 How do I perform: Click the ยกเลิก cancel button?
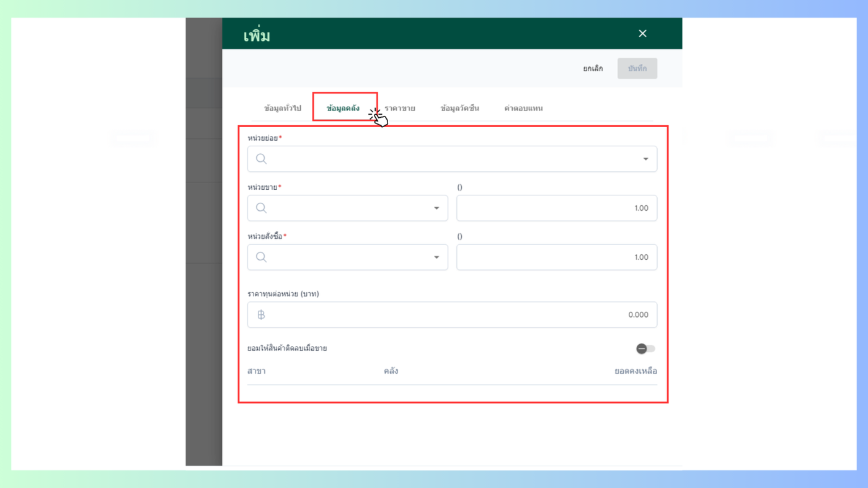pos(593,68)
